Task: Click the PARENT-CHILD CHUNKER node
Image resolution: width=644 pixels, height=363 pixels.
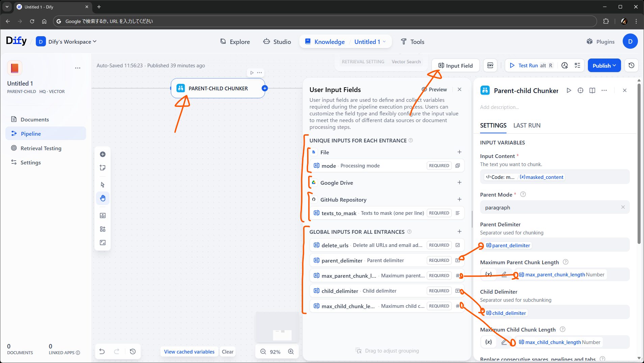Action: point(218,88)
